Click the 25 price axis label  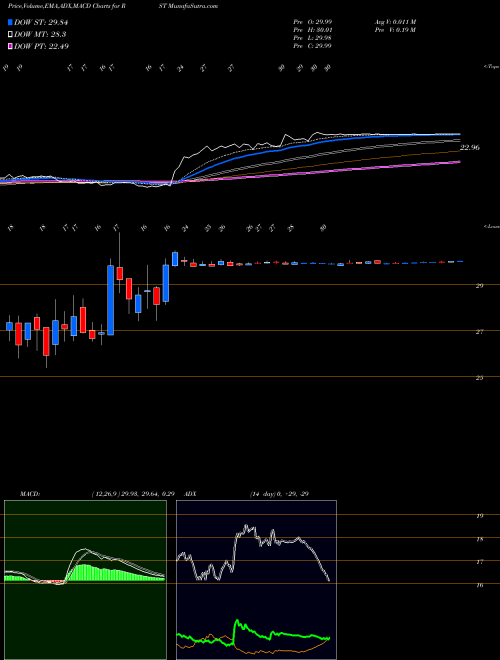coord(479,378)
